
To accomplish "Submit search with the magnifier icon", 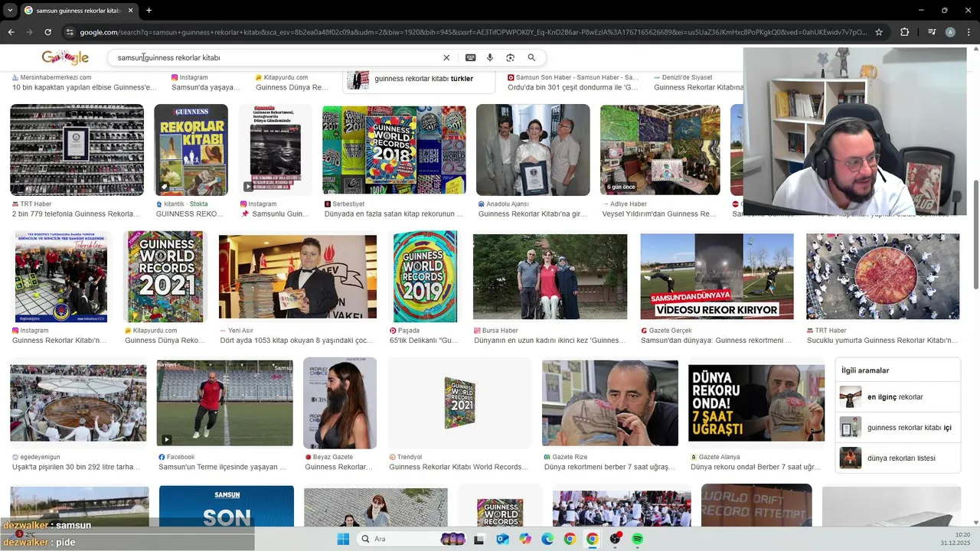I will tap(531, 57).
